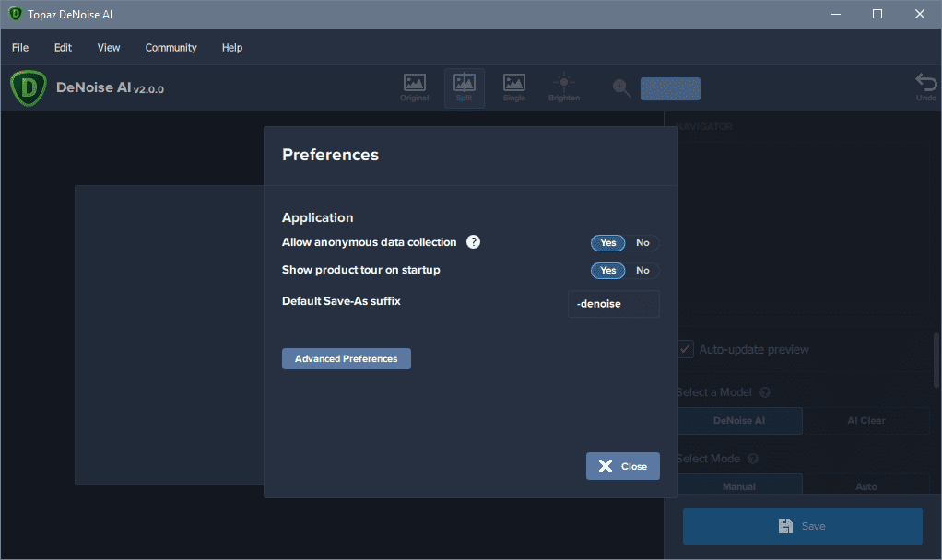Open the Edit menu
Image resolution: width=942 pixels, height=560 pixels.
coord(63,47)
